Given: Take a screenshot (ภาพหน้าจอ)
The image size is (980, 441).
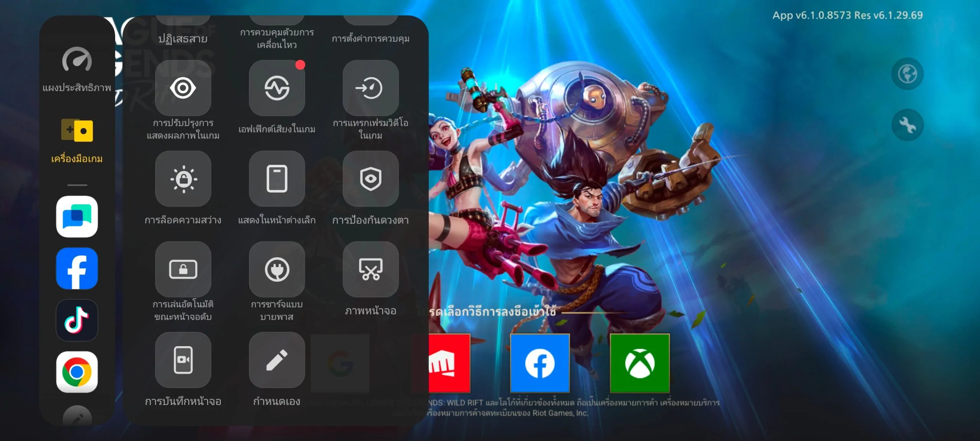Looking at the screenshot, I should pos(371,269).
